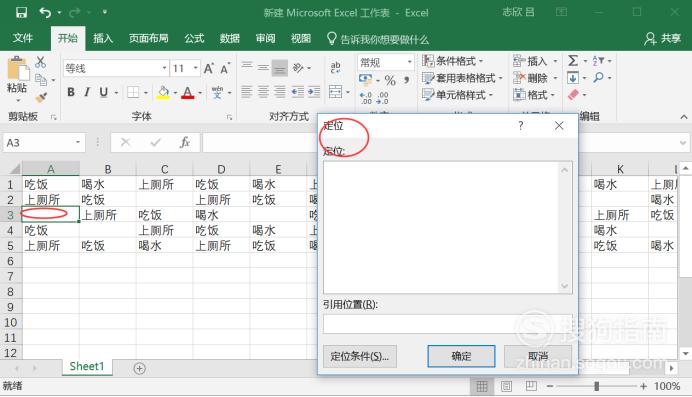Open Fill down options

(573, 79)
